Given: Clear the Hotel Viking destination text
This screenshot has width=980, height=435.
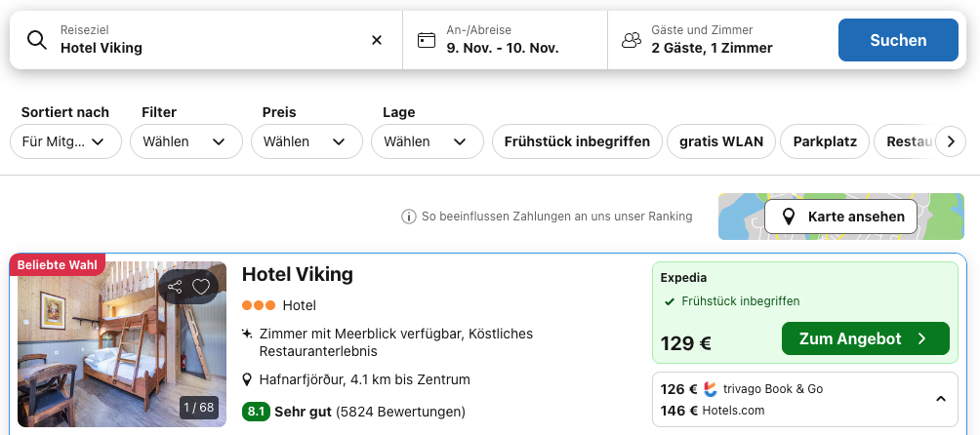Looking at the screenshot, I should [x=377, y=40].
